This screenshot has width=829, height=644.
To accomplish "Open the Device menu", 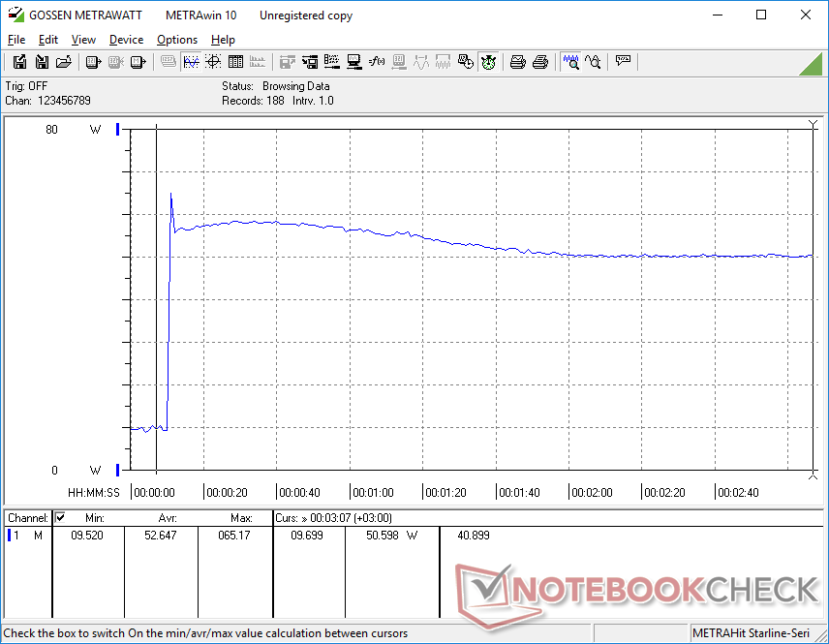I will (126, 40).
